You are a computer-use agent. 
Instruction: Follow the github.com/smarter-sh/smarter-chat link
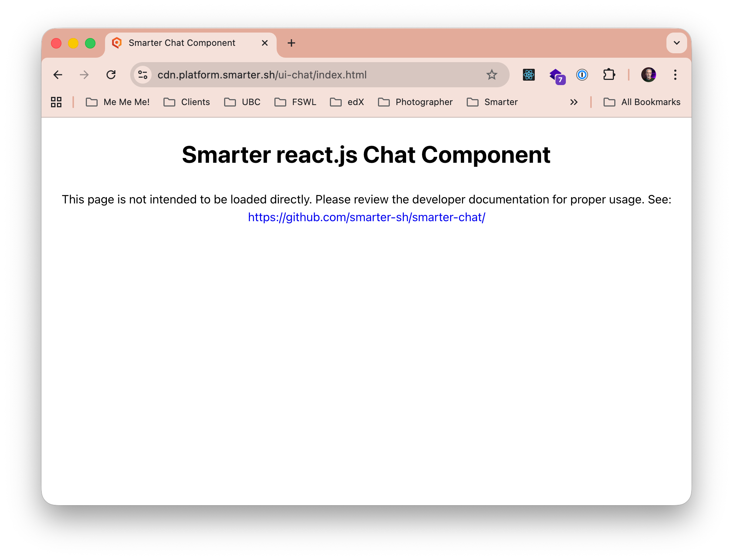(366, 217)
